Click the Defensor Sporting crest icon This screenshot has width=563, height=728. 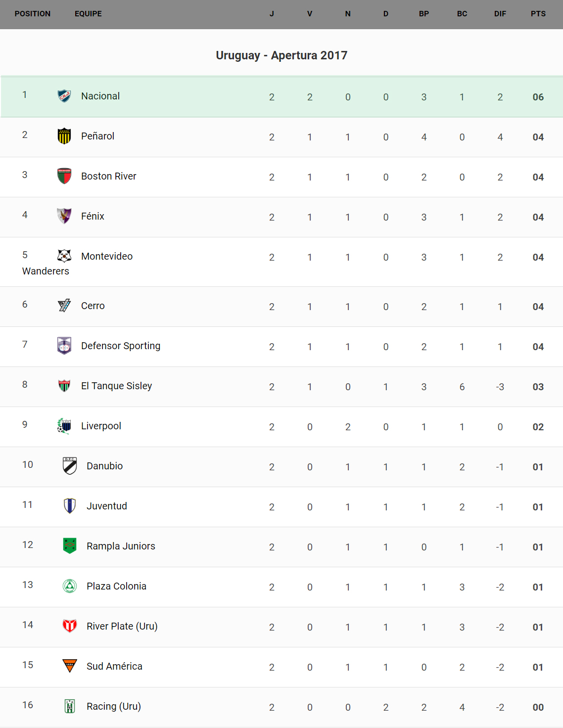pyautogui.click(x=64, y=346)
